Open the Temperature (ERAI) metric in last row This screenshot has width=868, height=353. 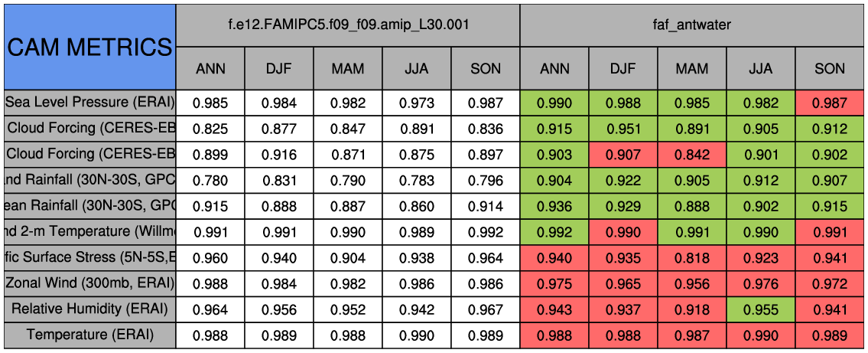[x=89, y=335]
